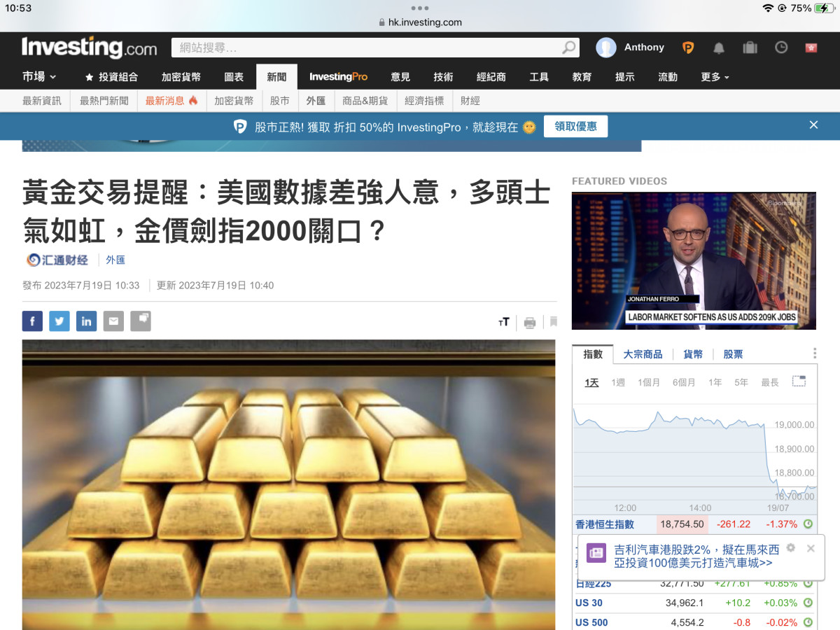This screenshot has width=840, height=630.
Task: Close the 吉利汽車 news popup
Action: (x=811, y=548)
